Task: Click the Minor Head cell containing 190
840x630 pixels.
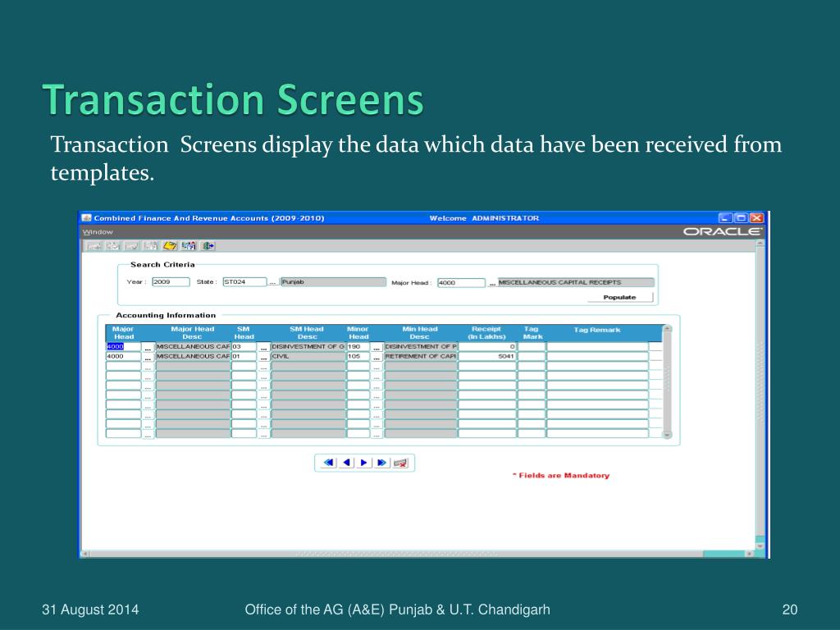Action: click(358, 347)
